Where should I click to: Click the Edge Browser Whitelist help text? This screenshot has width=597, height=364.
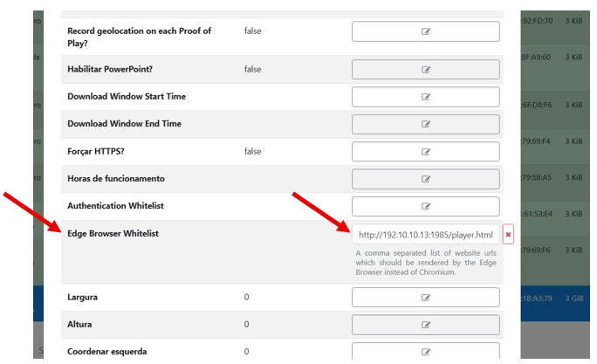click(427, 262)
